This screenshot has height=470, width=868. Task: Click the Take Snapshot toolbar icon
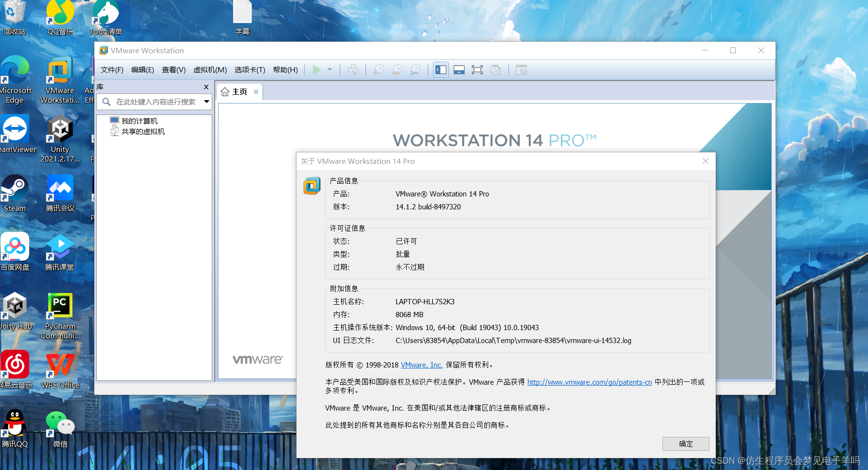click(378, 70)
